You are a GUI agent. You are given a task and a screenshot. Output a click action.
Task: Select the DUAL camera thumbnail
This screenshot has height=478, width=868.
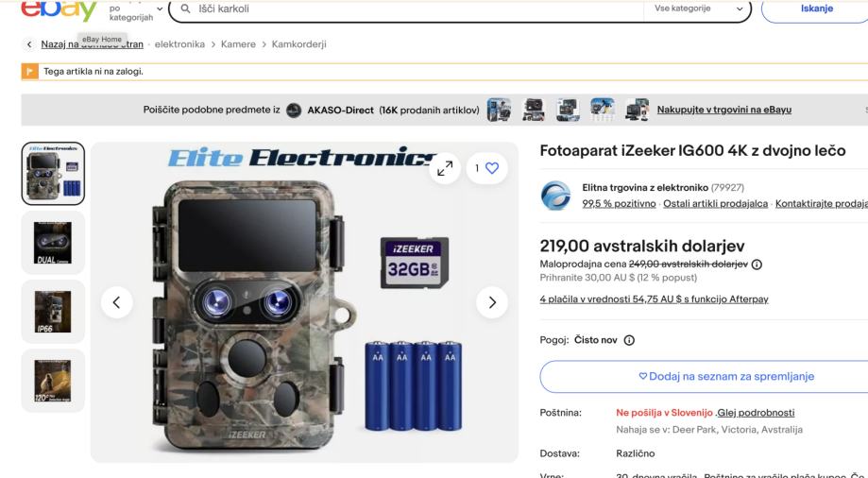(x=53, y=242)
